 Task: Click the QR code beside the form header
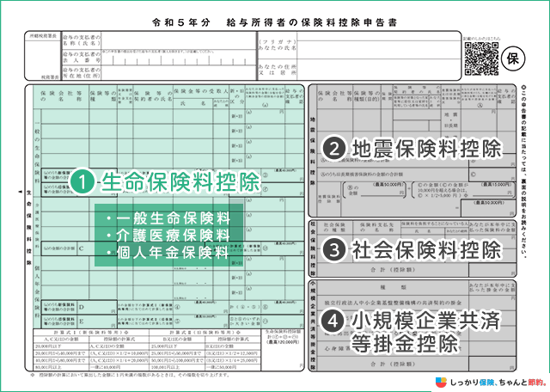click(481, 59)
